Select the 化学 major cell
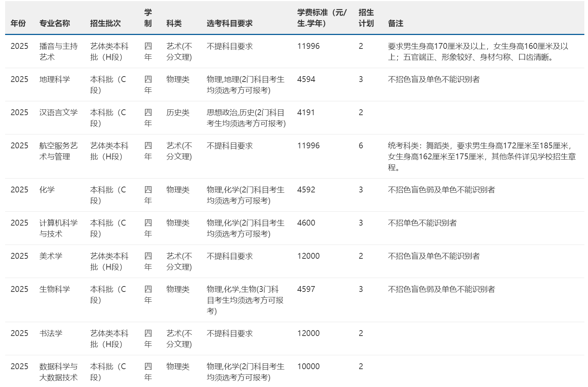This screenshot has width=588, height=387. point(47,190)
